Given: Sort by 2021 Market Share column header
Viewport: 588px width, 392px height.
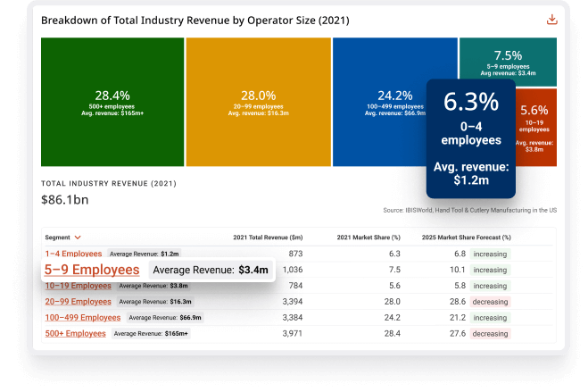Looking at the screenshot, I should pos(369,238).
